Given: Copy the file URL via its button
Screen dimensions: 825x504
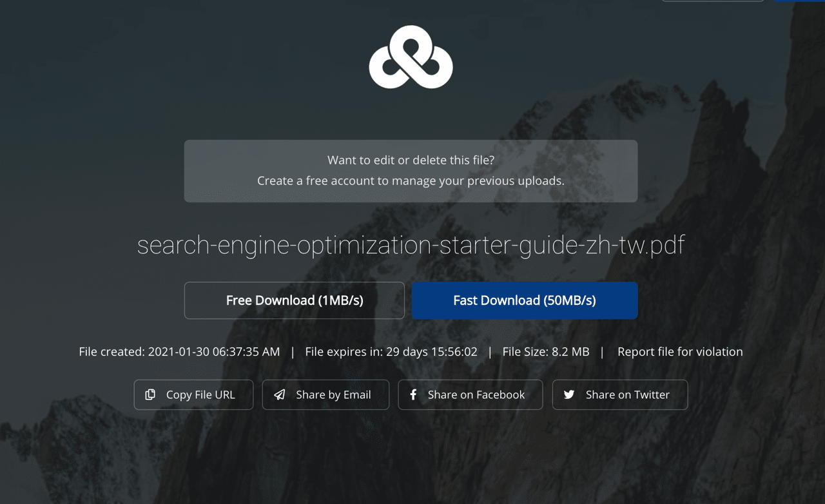Looking at the screenshot, I should 193,394.
